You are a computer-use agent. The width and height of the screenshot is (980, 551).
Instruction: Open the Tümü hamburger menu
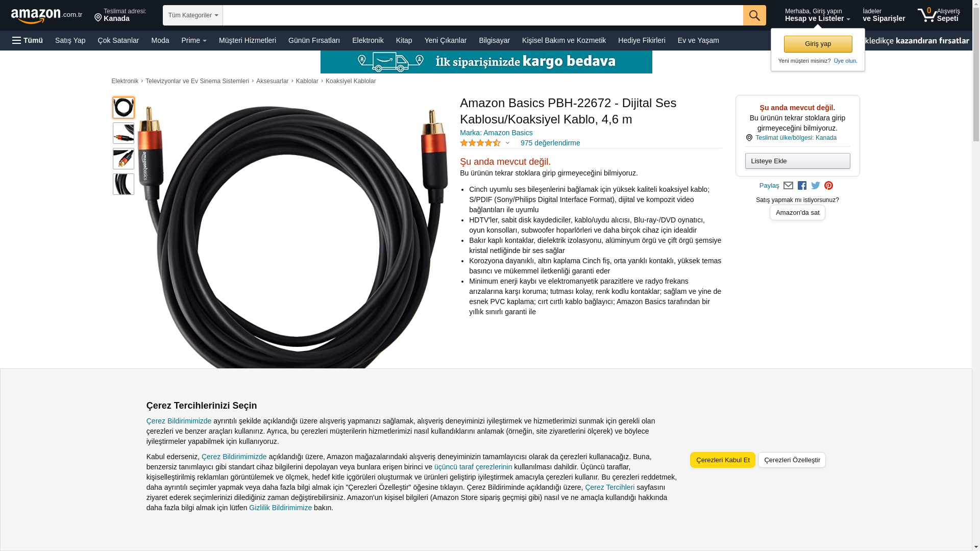coord(28,40)
